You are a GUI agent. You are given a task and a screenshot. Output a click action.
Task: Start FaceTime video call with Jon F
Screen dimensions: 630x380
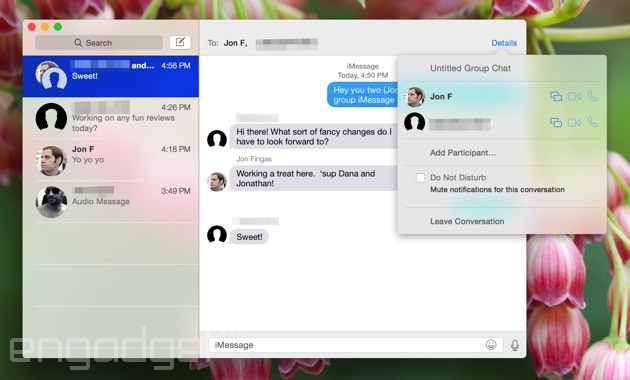[x=574, y=96]
